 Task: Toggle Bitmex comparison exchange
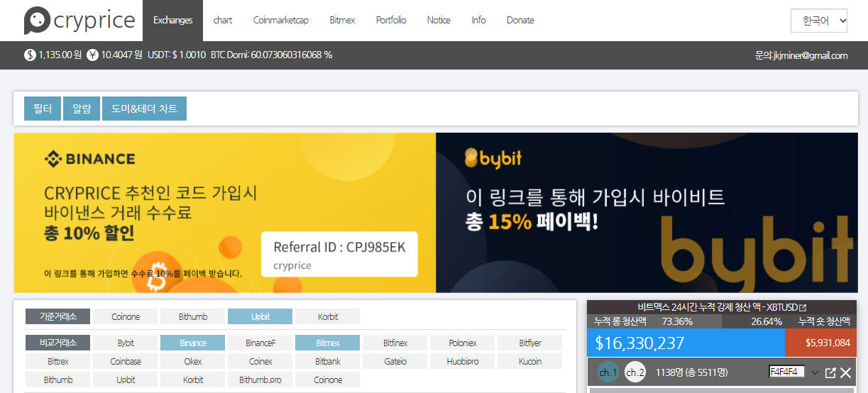tap(328, 343)
